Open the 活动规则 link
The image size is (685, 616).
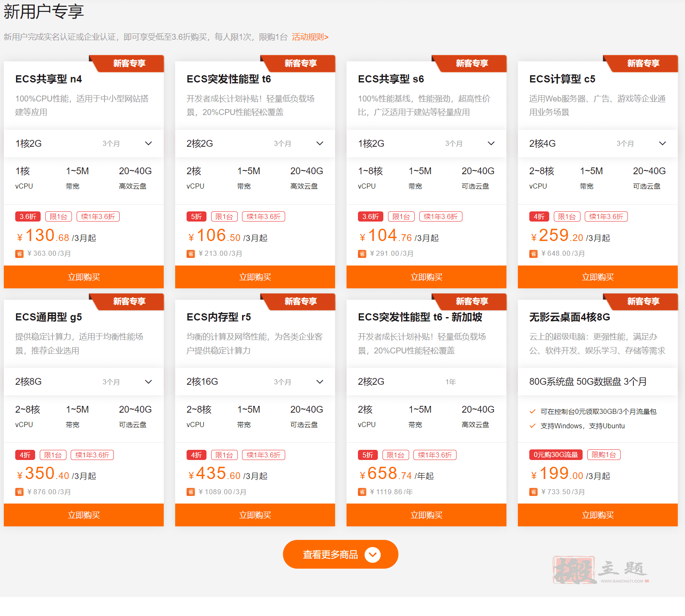click(x=310, y=37)
